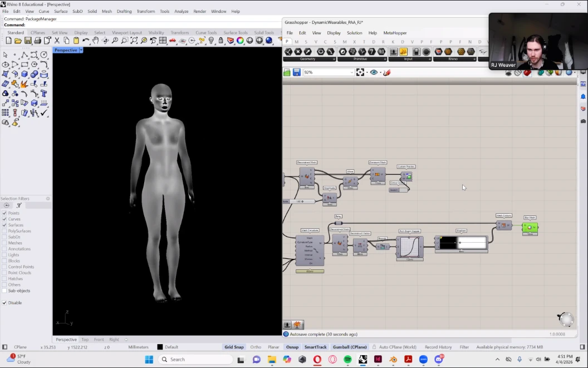
Task: Toggle the Grid Snap button in status bar
Action: (x=234, y=347)
